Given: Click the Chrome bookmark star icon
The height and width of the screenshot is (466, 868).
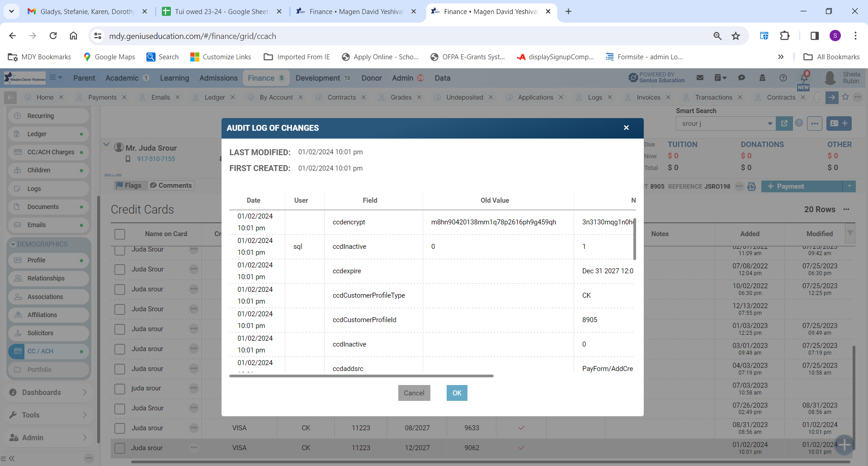Looking at the screenshot, I should (736, 36).
